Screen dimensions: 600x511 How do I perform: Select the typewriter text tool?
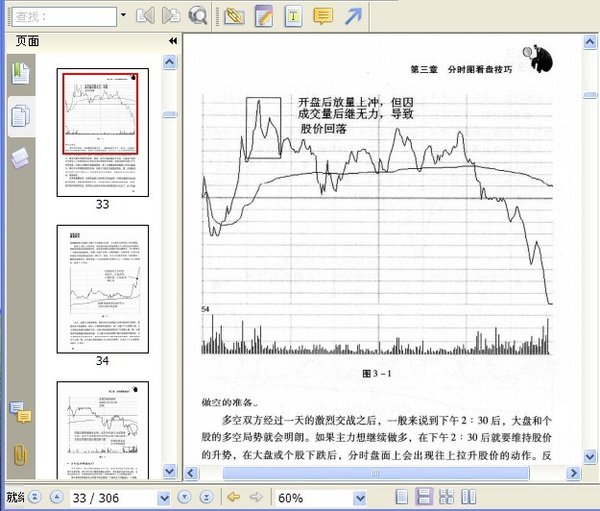(293, 16)
